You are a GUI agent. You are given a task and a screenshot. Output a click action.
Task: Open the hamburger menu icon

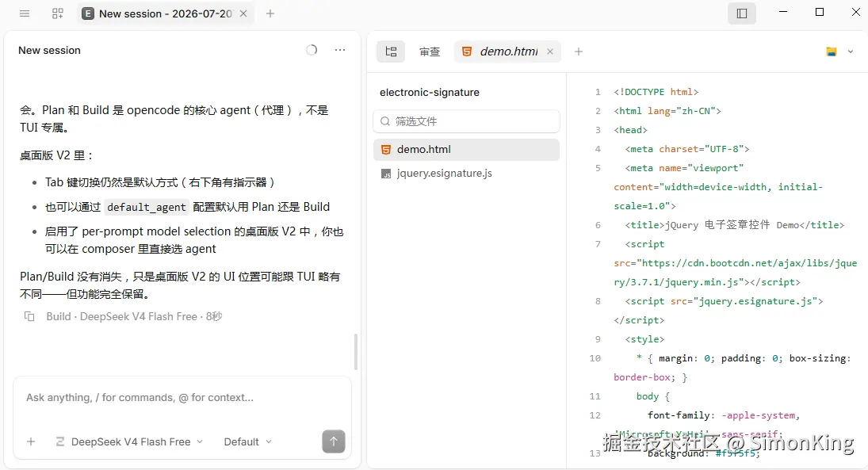click(x=25, y=13)
